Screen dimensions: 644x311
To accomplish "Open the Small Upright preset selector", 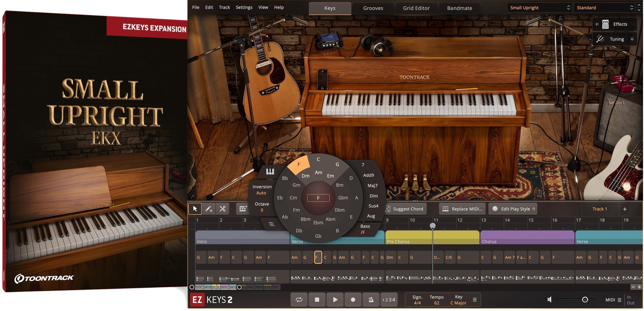I will [x=539, y=7].
